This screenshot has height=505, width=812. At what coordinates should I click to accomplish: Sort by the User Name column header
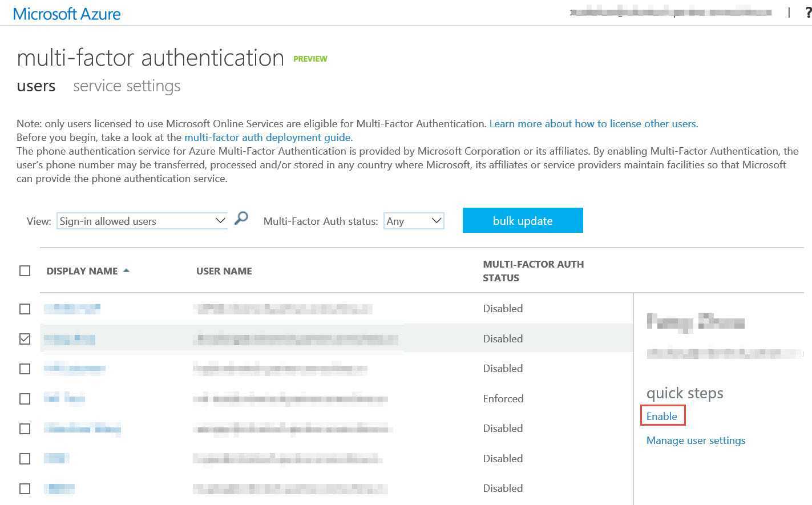tap(224, 271)
